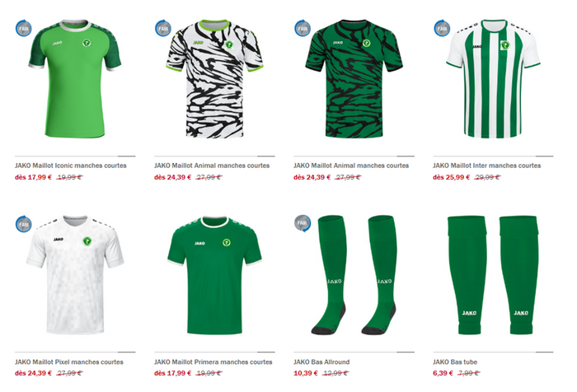This screenshot has width=577, height=392.
Task: Open JAKO Maillot Inter manches courtes link
Action: pyautogui.click(x=487, y=166)
